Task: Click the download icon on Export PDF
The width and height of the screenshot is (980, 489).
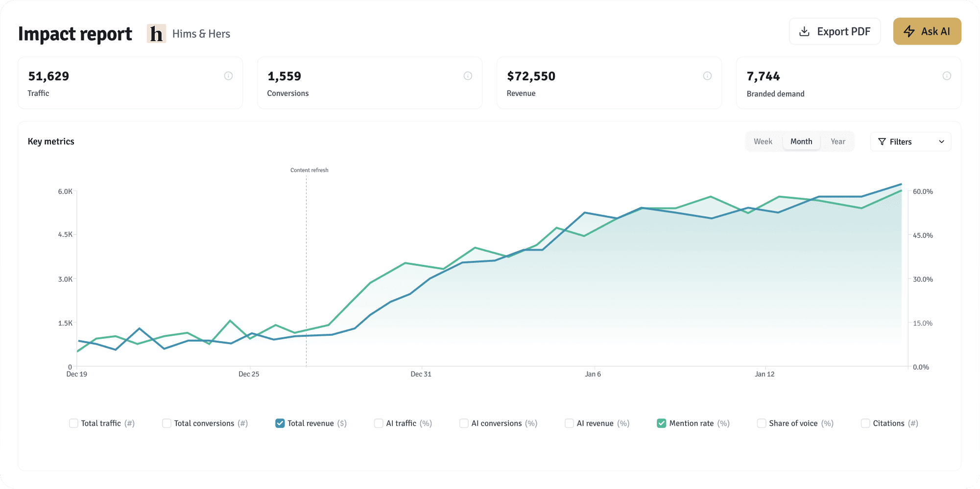Action: (805, 31)
